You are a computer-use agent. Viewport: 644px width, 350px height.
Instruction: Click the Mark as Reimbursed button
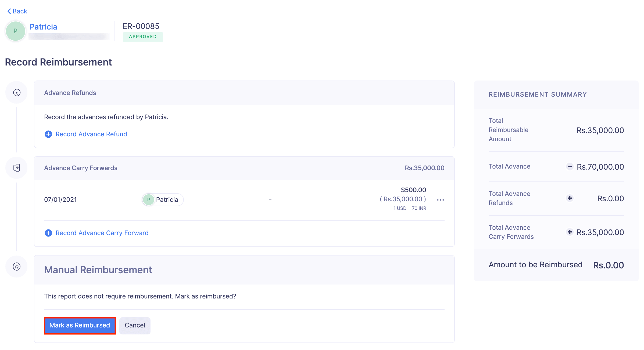pos(80,325)
